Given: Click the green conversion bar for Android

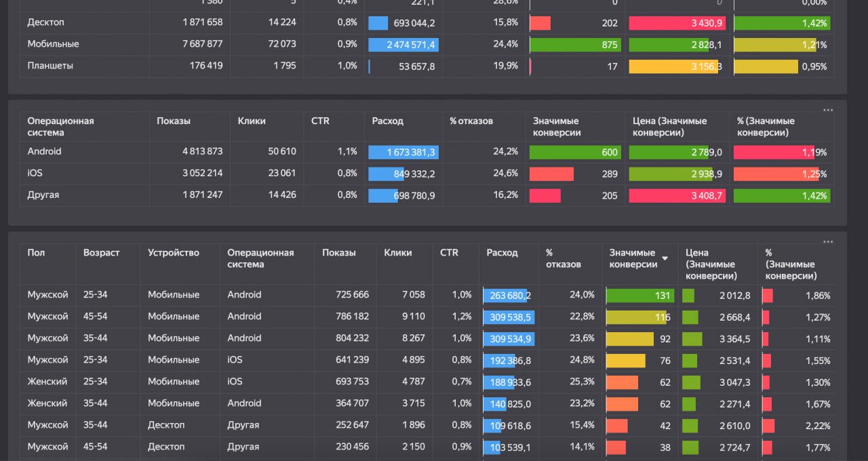Looking at the screenshot, I should pyautogui.click(x=574, y=152).
